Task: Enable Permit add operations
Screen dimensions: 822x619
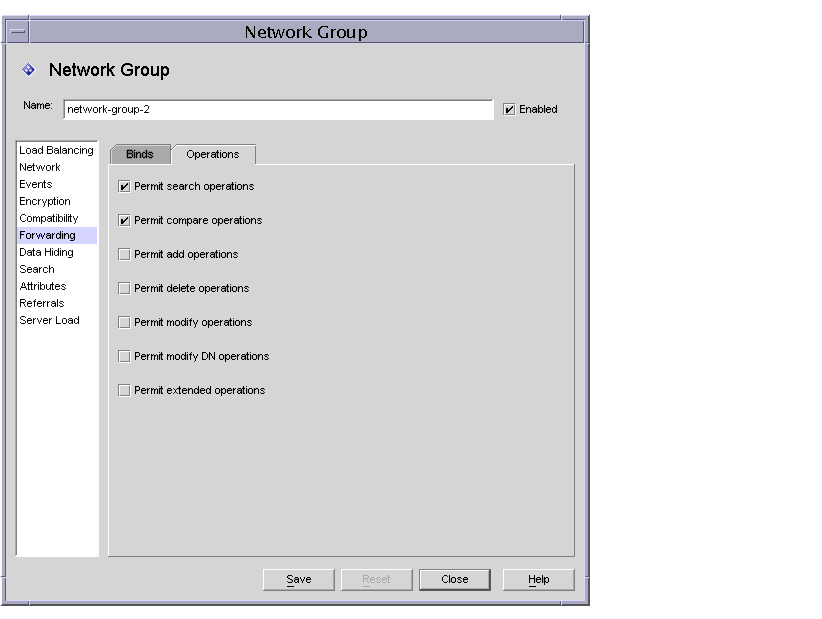Action: point(124,254)
